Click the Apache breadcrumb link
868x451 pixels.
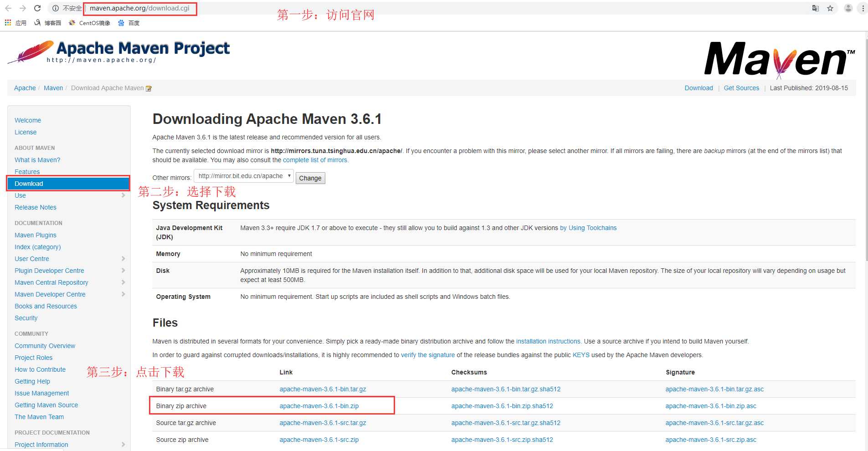point(25,88)
